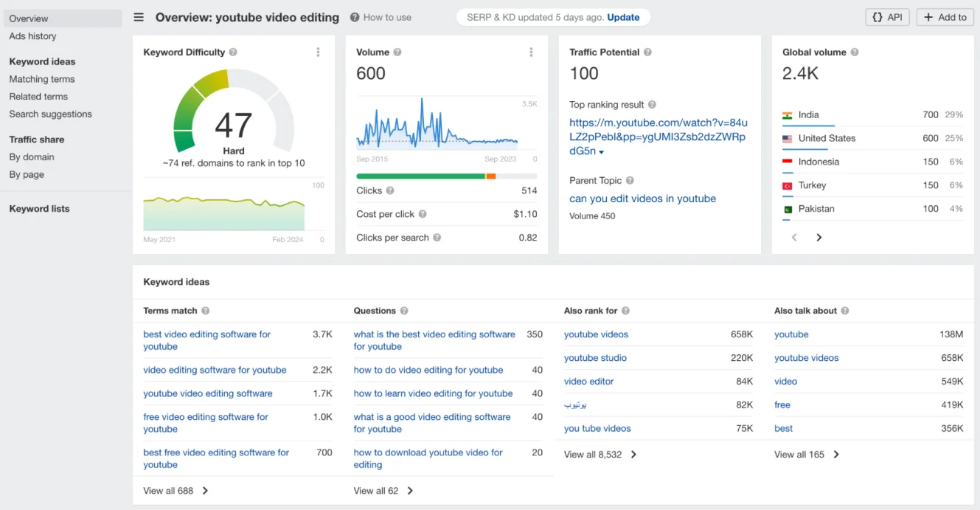
Task: Open Volume card three-dot menu
Action: point(531,52)
